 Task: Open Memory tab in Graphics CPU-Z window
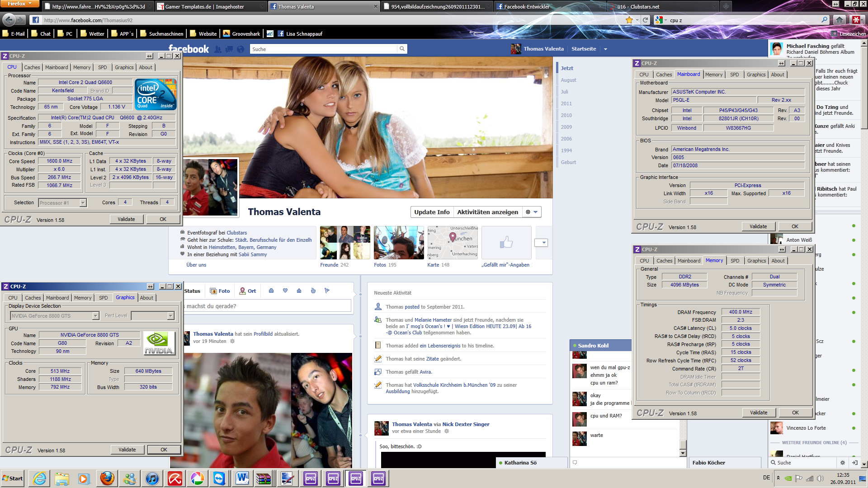pyautogui.click(x=83, y=298)
